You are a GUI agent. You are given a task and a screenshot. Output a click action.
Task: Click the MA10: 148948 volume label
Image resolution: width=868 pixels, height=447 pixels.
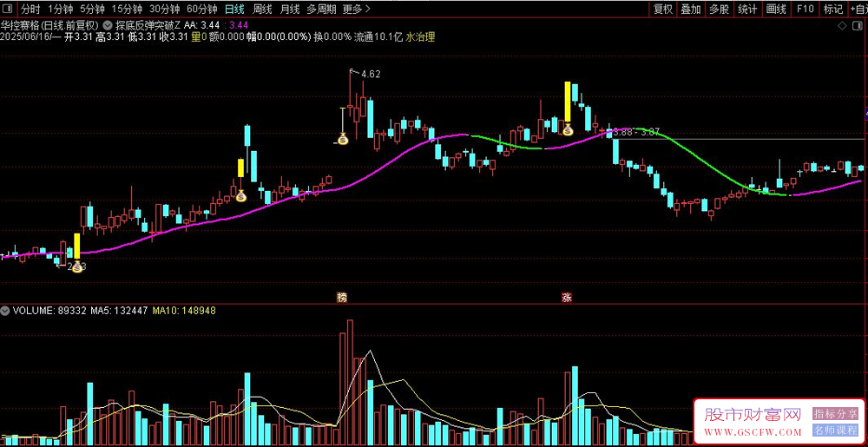pos(184,311)
